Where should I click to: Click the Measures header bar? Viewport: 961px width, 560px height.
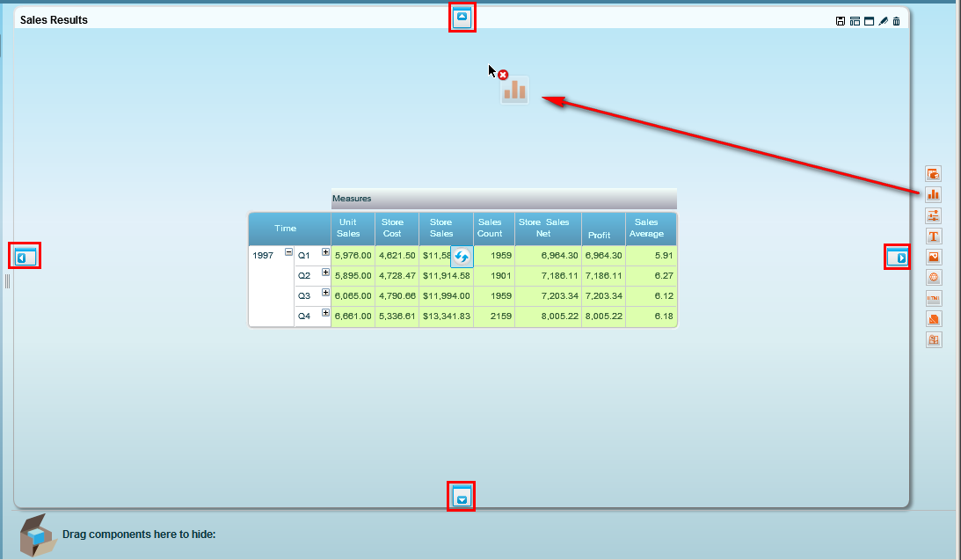click(x=504, y=199)
